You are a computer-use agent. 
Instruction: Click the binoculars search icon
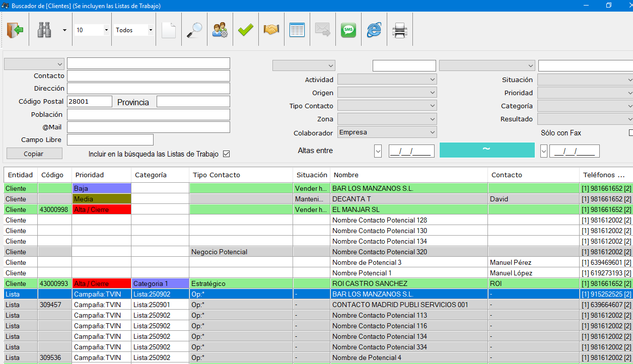coord(44,30)
